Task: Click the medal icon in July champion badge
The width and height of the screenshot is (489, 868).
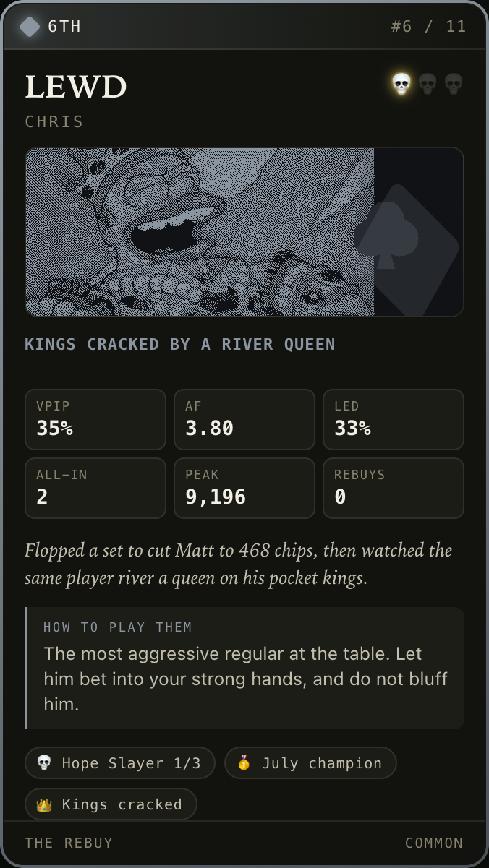Action: click(x=244, y=763)
